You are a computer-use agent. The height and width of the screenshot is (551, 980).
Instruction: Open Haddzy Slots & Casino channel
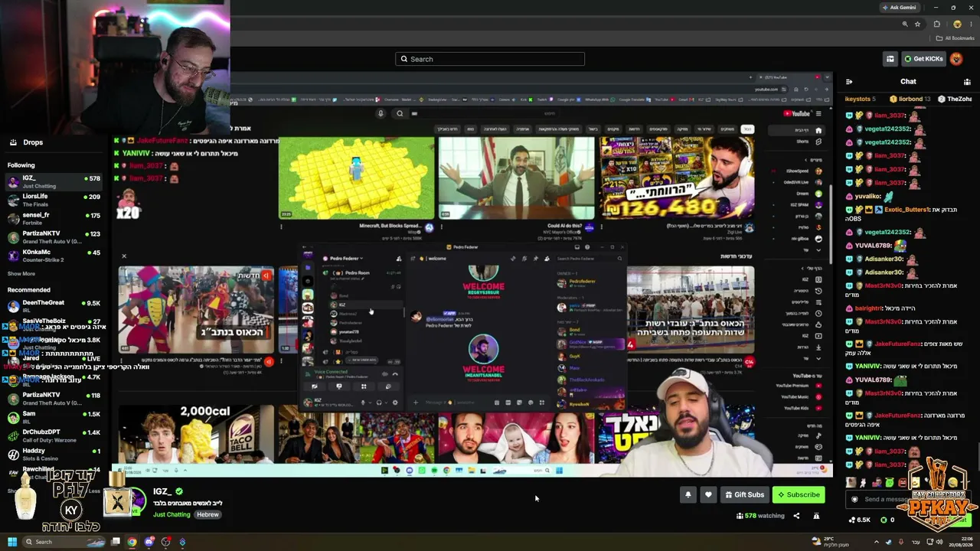(x=54, y=455)
